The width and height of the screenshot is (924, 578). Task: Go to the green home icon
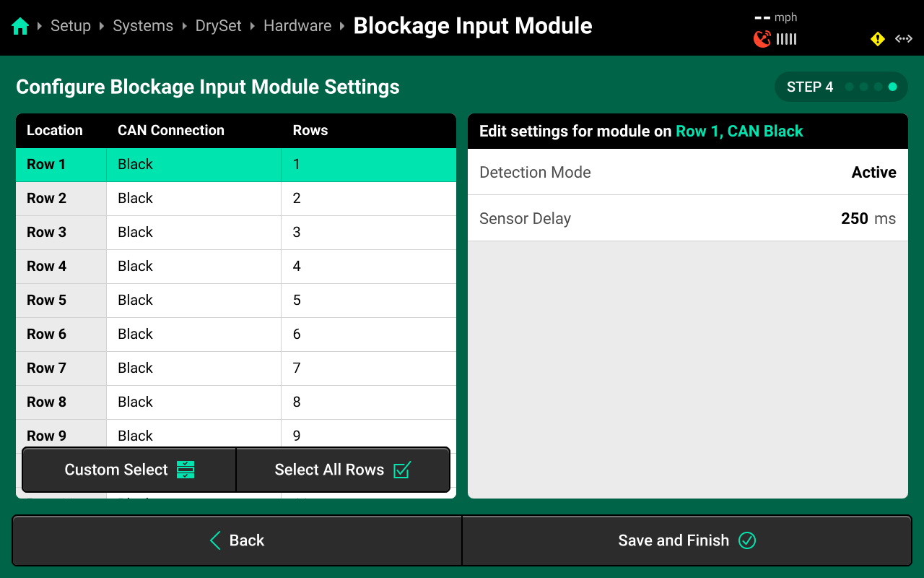[20, 27]
